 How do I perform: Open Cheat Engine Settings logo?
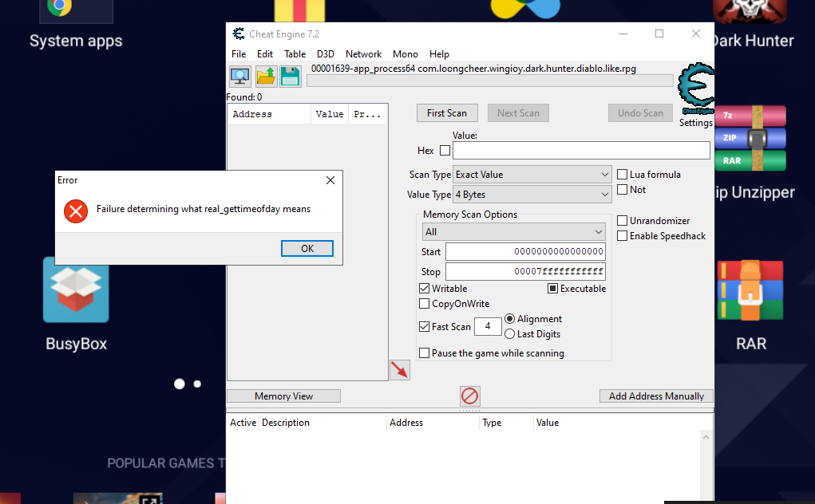point(695,89)
